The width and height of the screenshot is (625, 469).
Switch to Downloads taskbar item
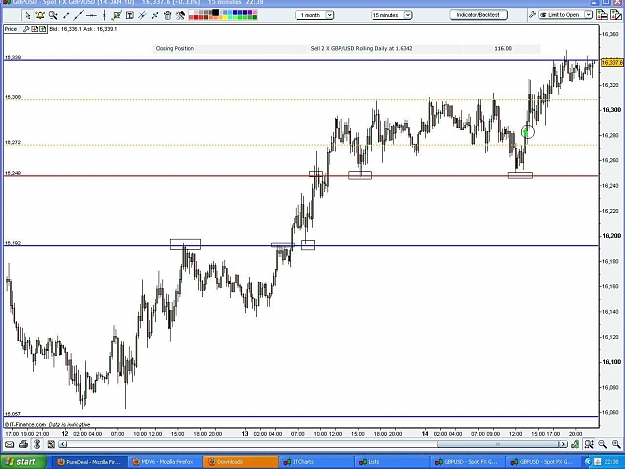[x=240, y=462]
